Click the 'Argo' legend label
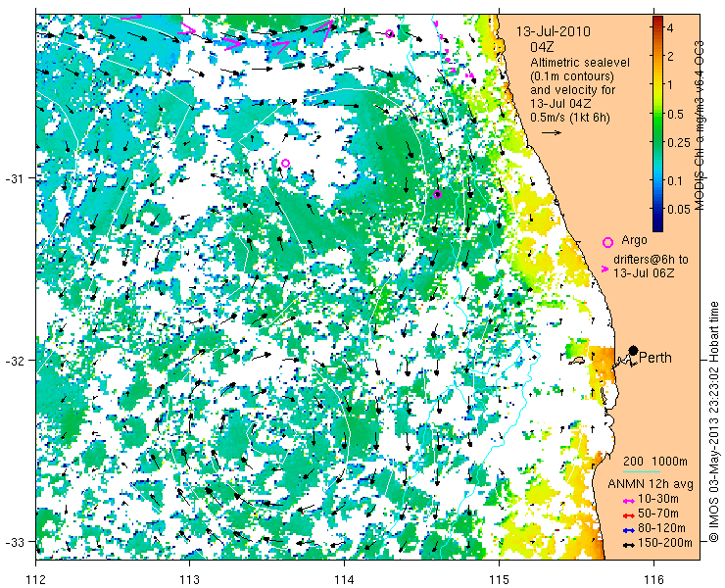This screenshot has width=725, height=588. (635, 240)
